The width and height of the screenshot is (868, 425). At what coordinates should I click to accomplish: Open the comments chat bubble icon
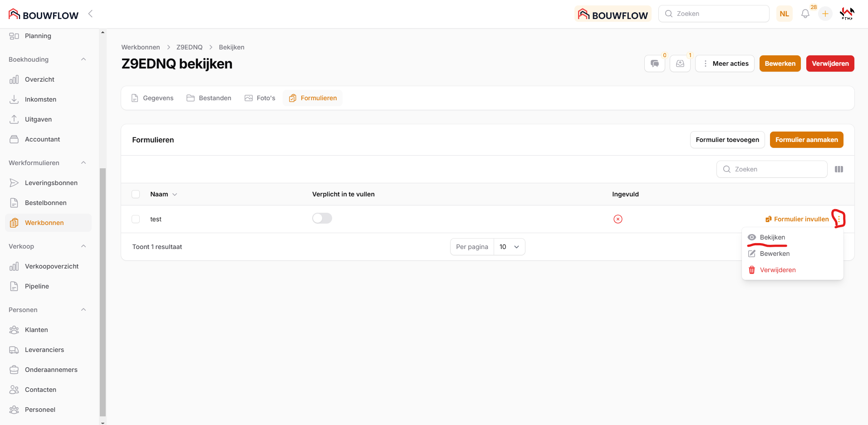[x=654, y=64]
